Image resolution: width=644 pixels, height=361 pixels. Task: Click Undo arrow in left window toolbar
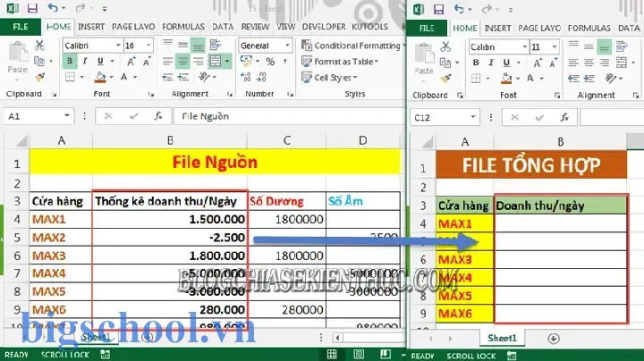53,8
